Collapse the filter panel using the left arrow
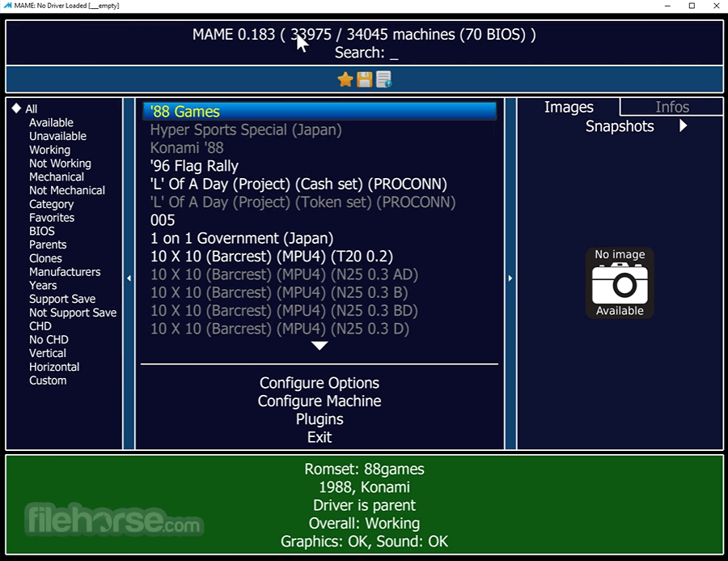728x561 pixels. click(x=129, y=278)
